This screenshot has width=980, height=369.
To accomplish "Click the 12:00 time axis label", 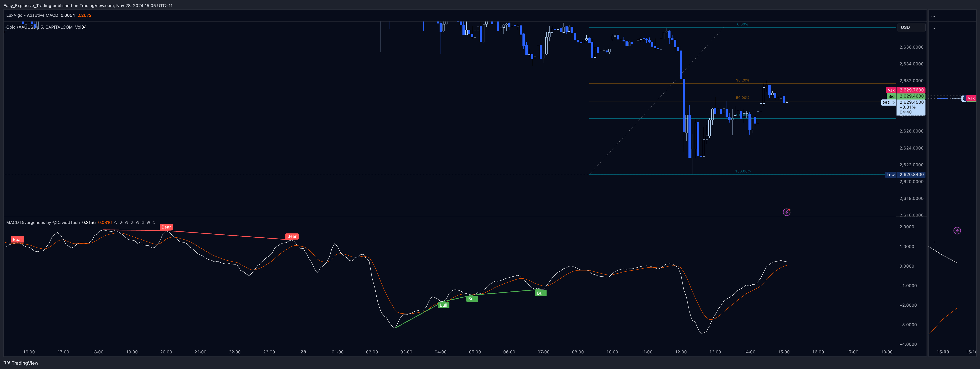I will click(x=681, y=352).
